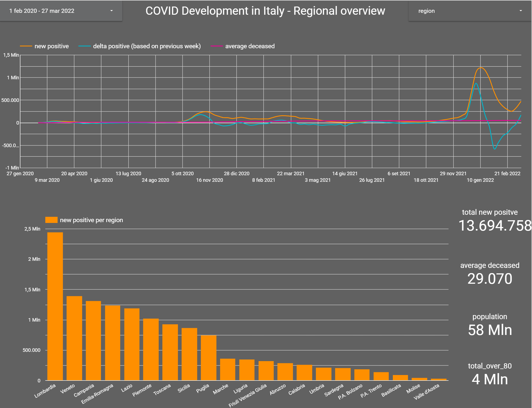Screen dimensions: 532x408
Task: Click the total_over_80 4 Mln scorecard
Action: [x=490, y=379]
